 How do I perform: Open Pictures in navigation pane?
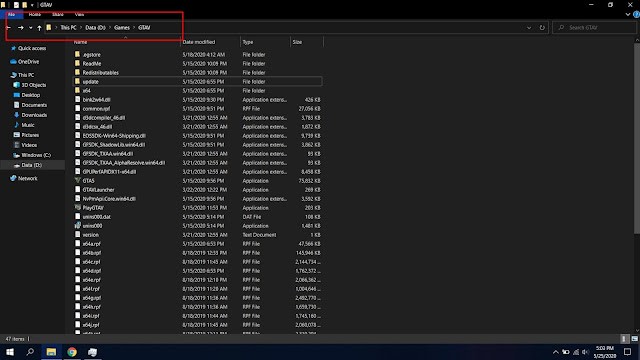30,135
